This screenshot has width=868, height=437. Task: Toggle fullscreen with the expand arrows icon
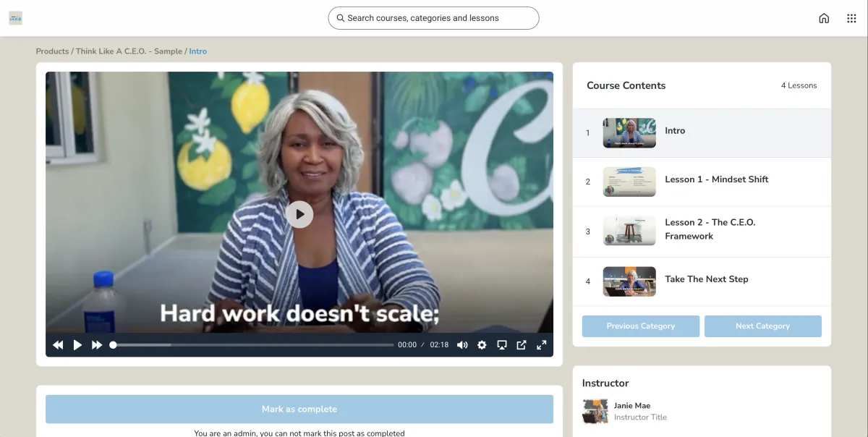point(541,345)
